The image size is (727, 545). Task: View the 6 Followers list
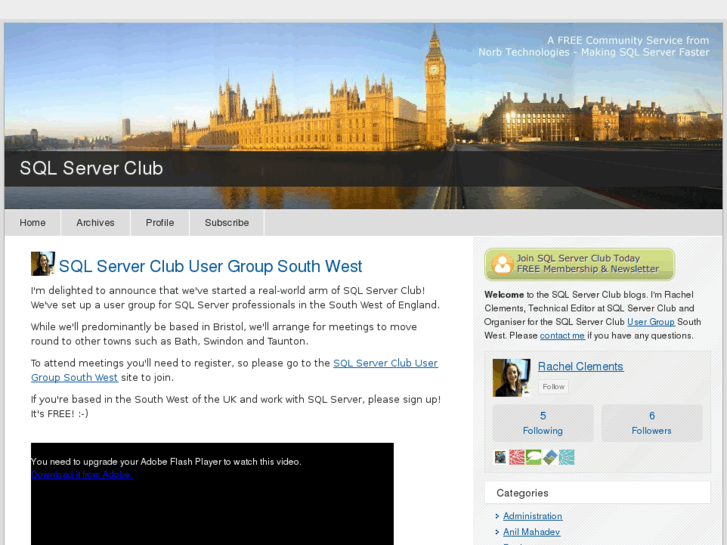651,423
